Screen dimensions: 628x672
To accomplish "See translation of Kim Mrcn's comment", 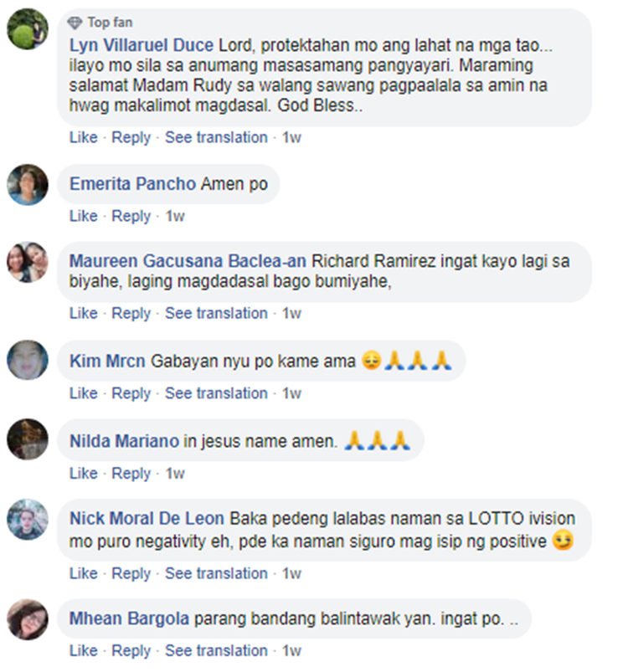I will (x=217, y=393).
